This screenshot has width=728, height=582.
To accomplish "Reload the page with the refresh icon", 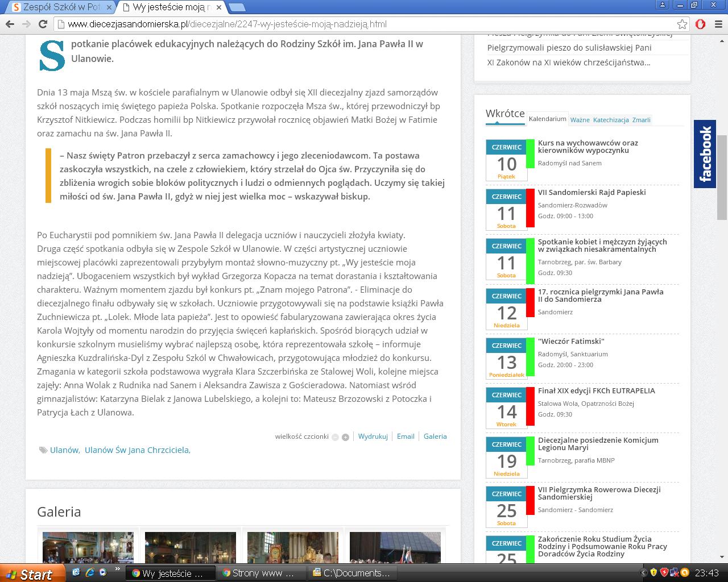I will click(x=43, y=24).
